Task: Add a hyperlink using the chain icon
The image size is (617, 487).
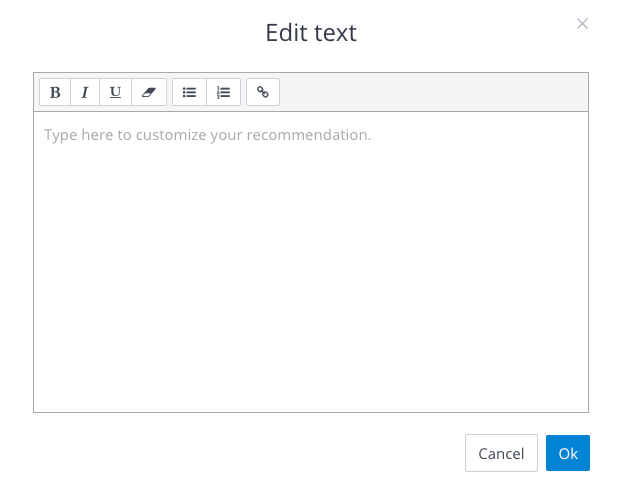Action: 263,92
